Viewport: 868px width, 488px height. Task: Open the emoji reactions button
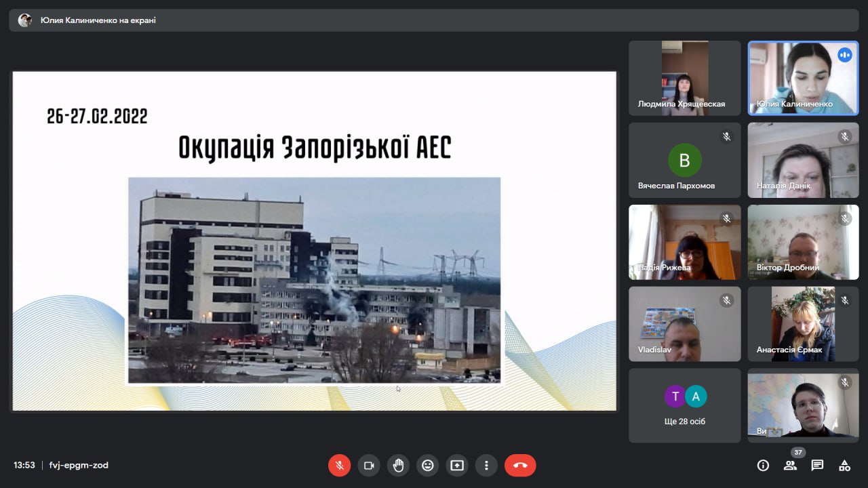click(427, 466)
